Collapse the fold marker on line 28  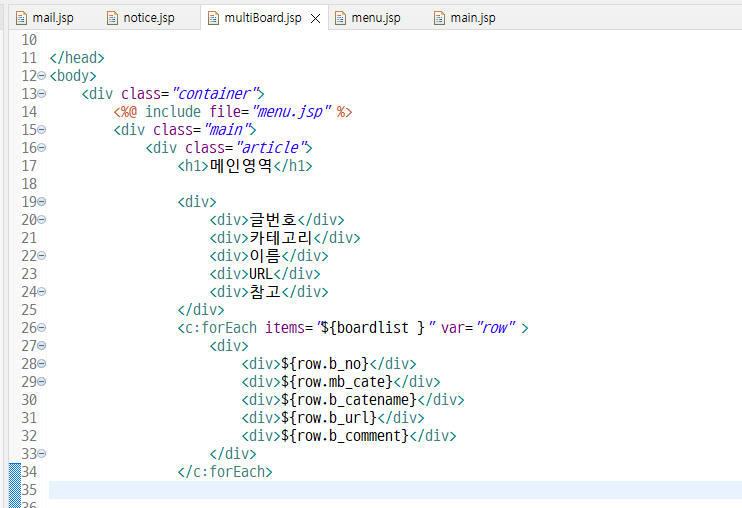click(x=42, y=364)
